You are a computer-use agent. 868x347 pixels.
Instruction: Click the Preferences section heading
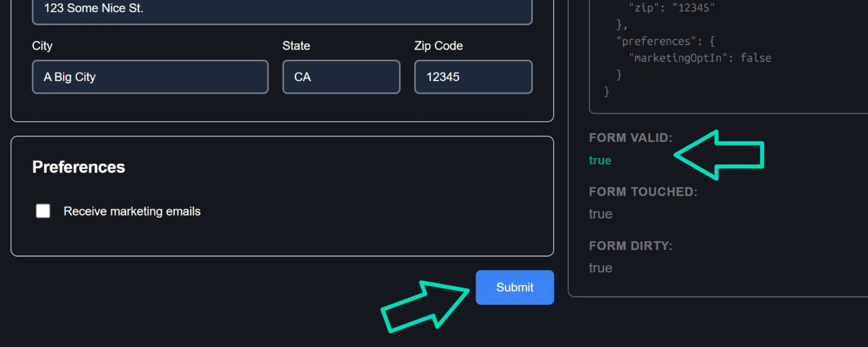pos(78,167)
